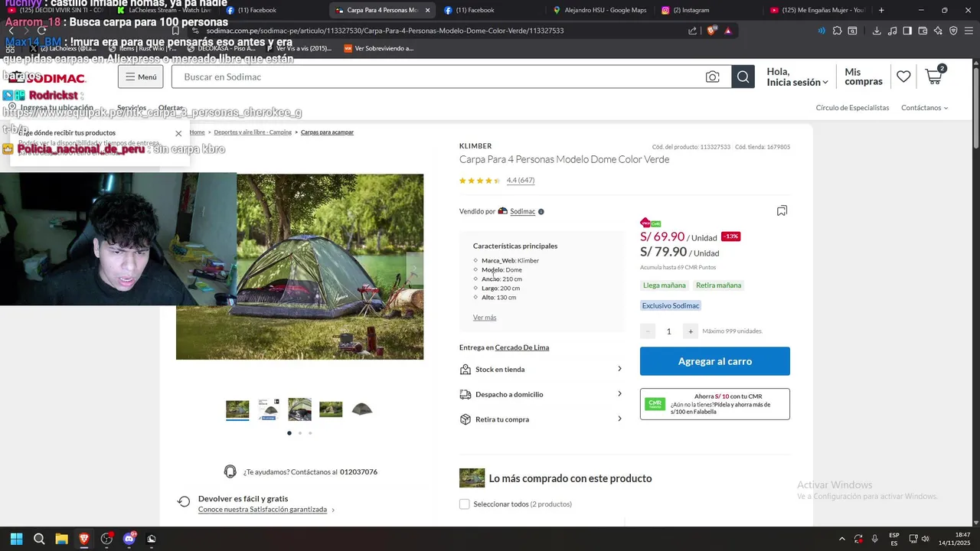Click the share page icon in address bar
The width and height of the screenshot is (980, 551).
pos(693,31)
